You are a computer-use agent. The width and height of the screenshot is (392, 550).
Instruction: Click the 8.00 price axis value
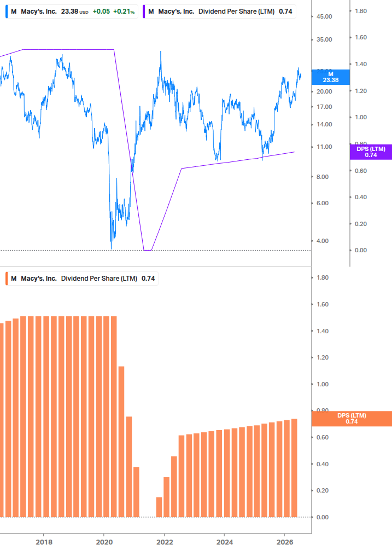pos(322,177)
